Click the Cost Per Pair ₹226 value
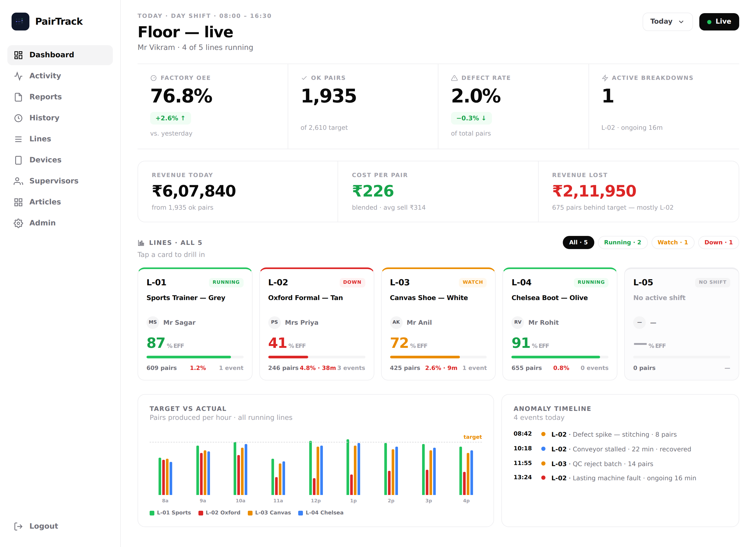This screenshot has height=547, width=756. 373,191
